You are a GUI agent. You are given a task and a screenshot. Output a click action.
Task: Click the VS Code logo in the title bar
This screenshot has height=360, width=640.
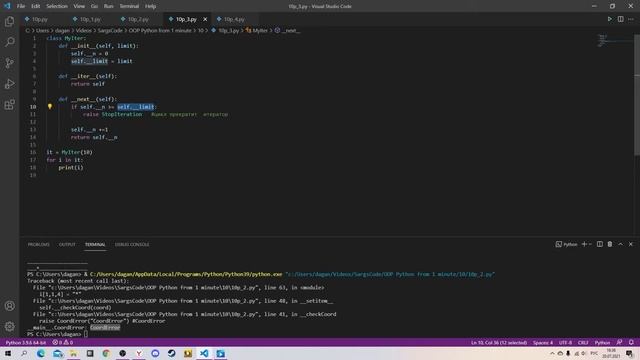tap(7, 6)
